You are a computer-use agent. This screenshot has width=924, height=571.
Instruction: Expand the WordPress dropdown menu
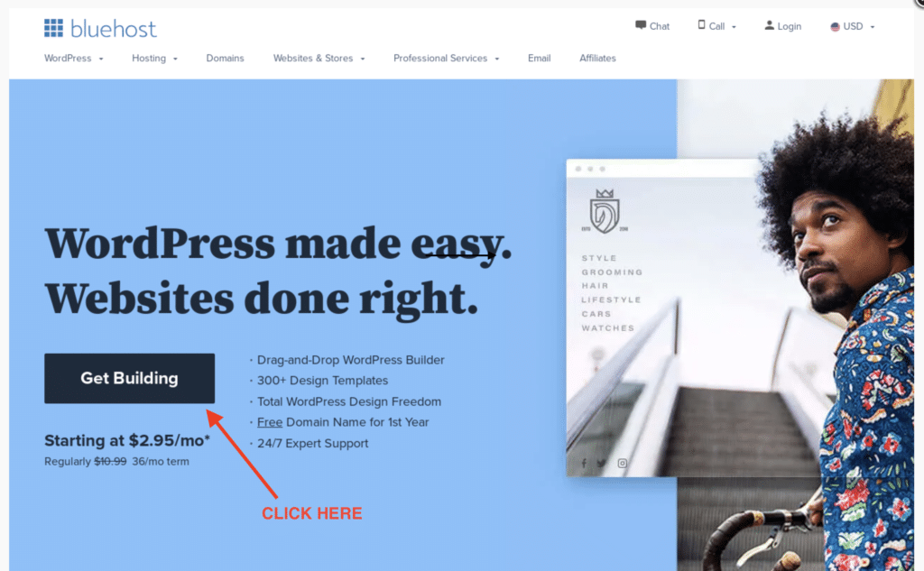coord(74,59)
